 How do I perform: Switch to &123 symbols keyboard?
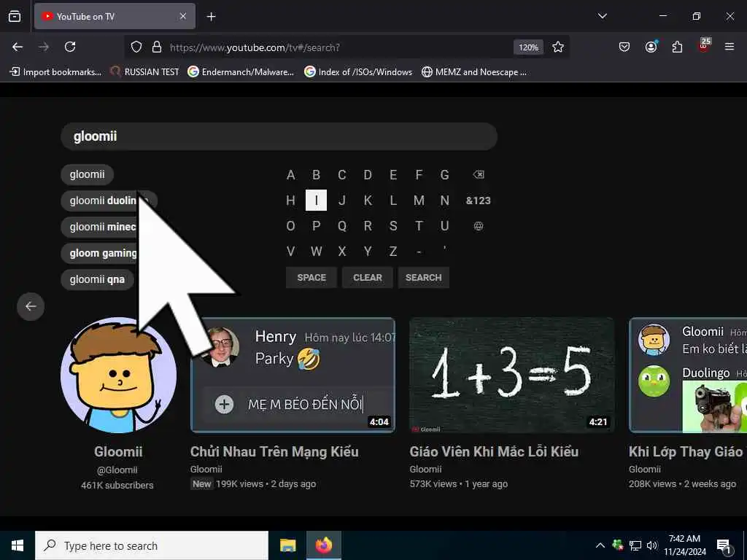(x=479, y=201)
